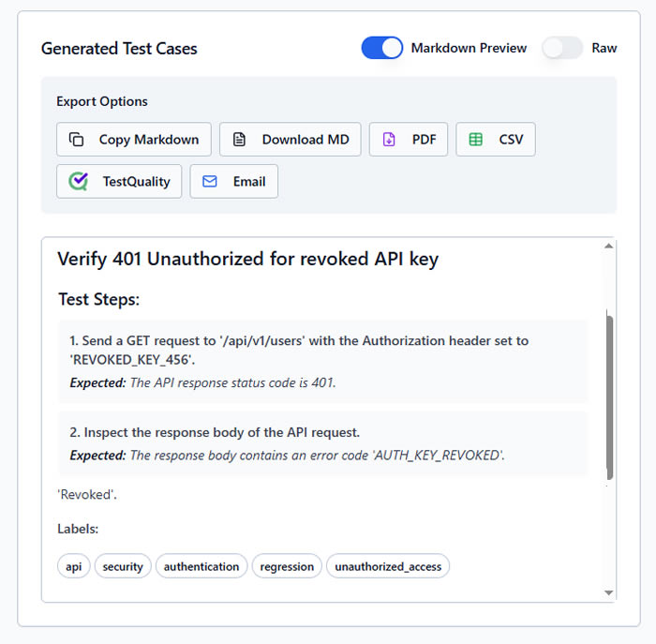Select the 'security' label tag
656x644 pixels.
point(123,566)
